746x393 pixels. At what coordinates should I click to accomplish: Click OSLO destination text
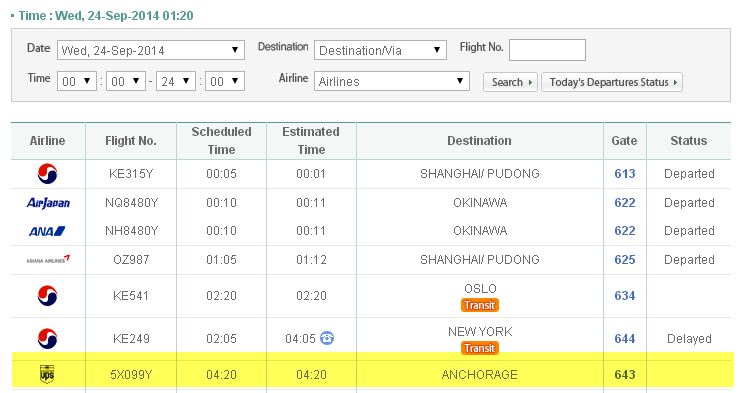pos(480,289)
